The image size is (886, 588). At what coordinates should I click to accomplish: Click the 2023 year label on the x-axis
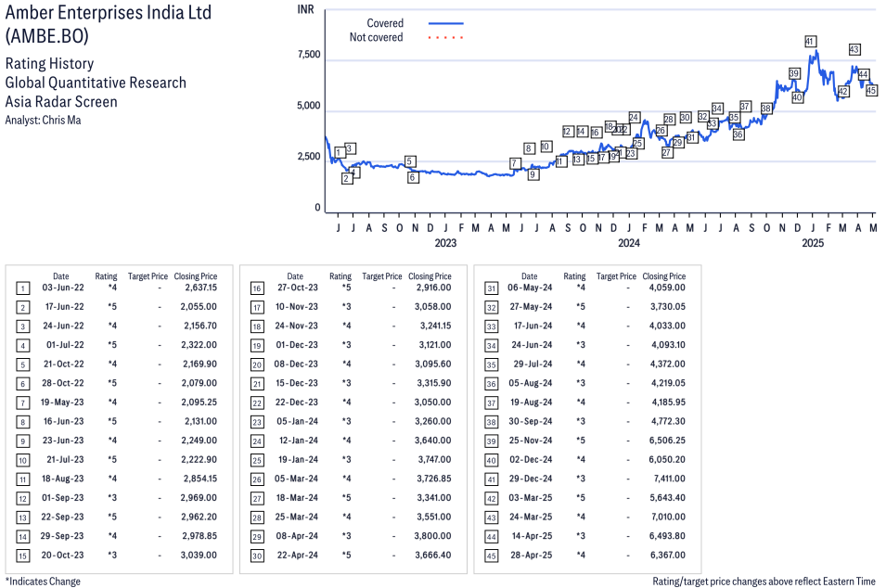445,243
